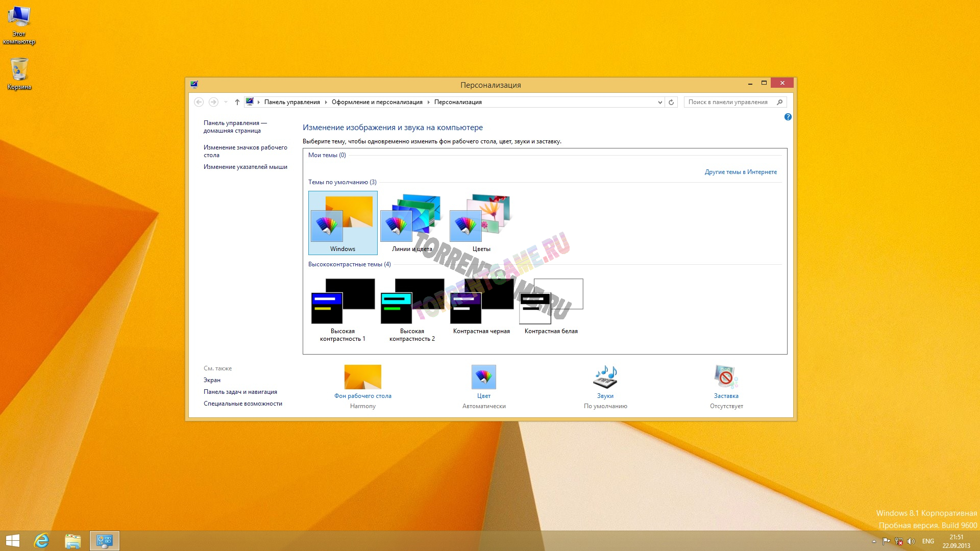
Task: Click the control panel search field
Action: [727, 102]
